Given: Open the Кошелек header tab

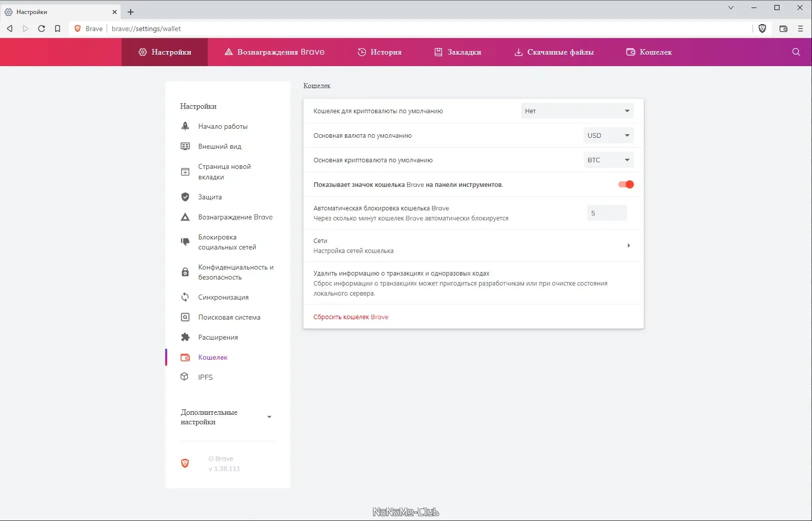Looking at the screenshot, I should [649, 52].
